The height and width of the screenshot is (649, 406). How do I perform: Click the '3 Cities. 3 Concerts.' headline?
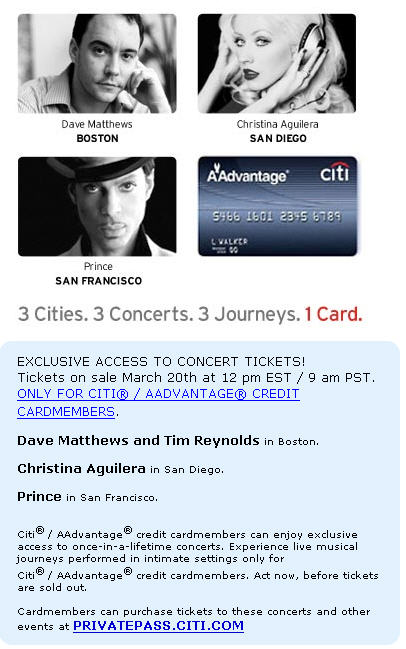coord(106,314)
